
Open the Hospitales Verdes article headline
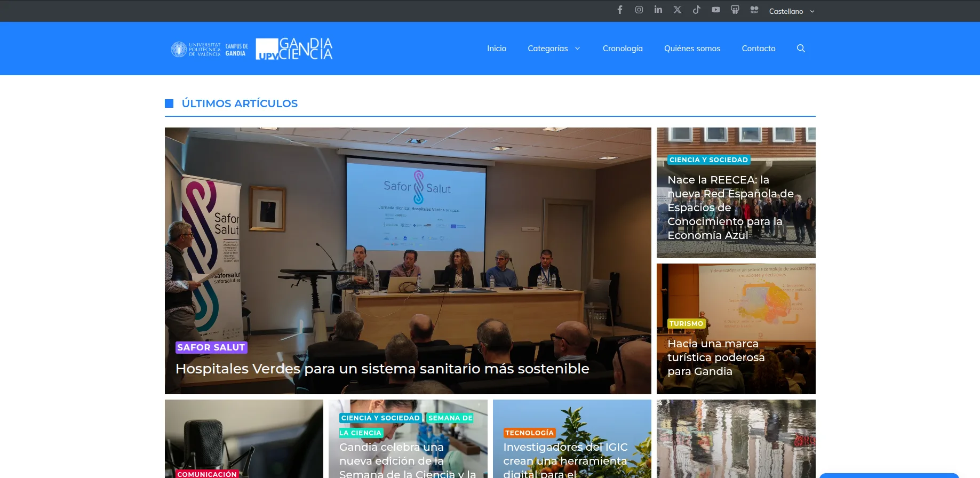click(x=382, y=369)
